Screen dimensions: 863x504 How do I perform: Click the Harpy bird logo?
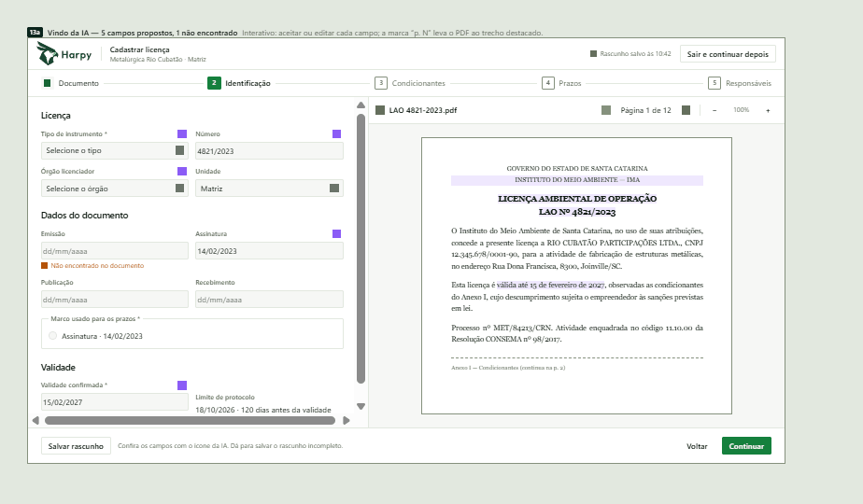pos(47,53)
